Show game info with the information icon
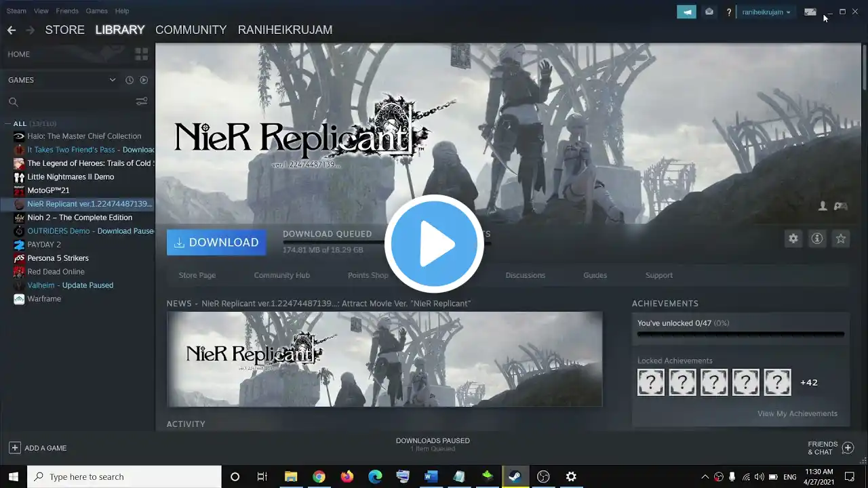 (x=817, y=239)
